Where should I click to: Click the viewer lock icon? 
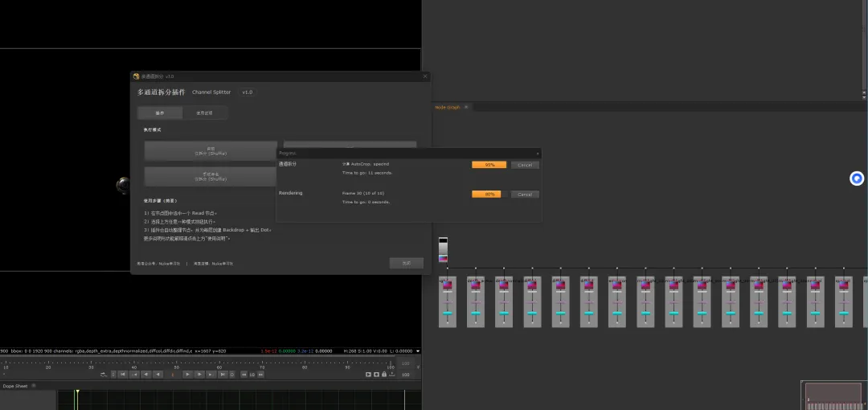pyautogui.click(x=383, y=375)
